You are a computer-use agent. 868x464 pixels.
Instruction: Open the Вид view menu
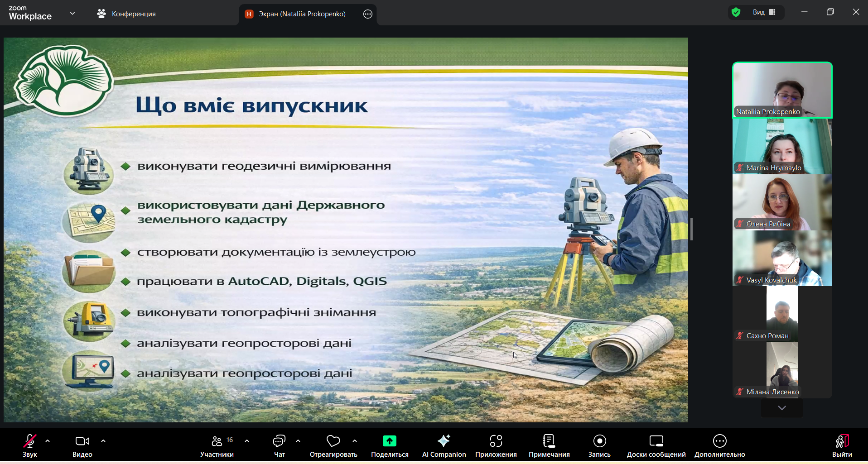click(x=764, y=12)
